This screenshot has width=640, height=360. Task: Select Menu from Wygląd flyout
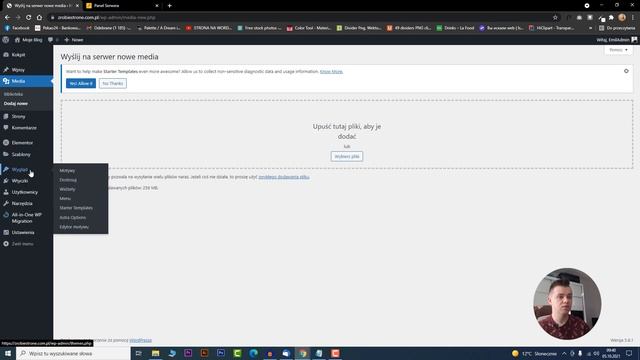[65, 199]
